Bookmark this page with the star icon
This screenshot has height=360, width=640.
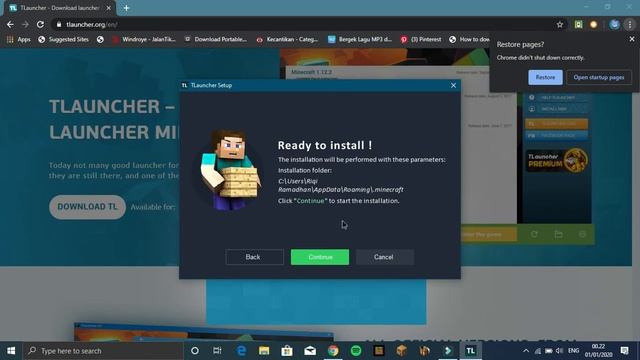(x=560, y=24)
